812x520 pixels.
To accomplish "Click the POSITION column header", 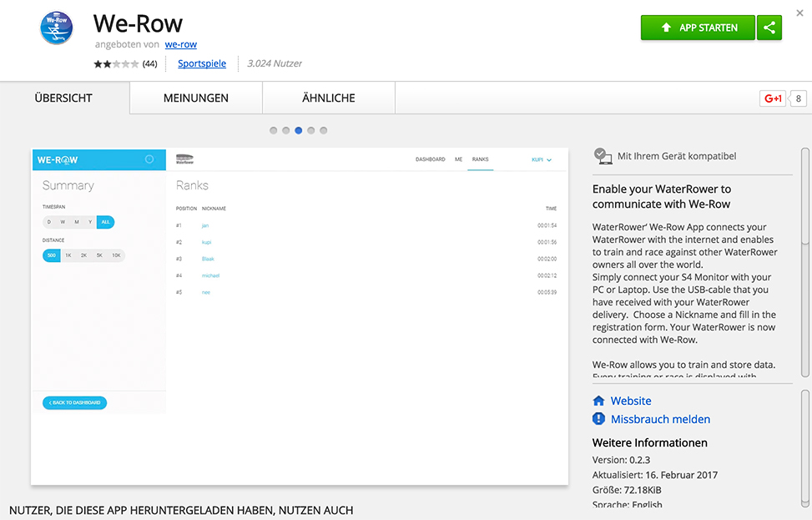I will (x=186, y=209).
